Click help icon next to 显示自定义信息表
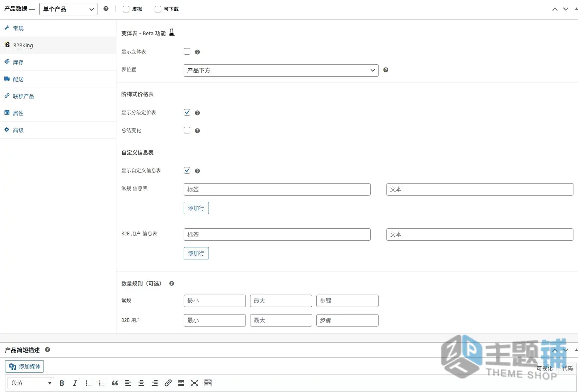 [197, 171]
